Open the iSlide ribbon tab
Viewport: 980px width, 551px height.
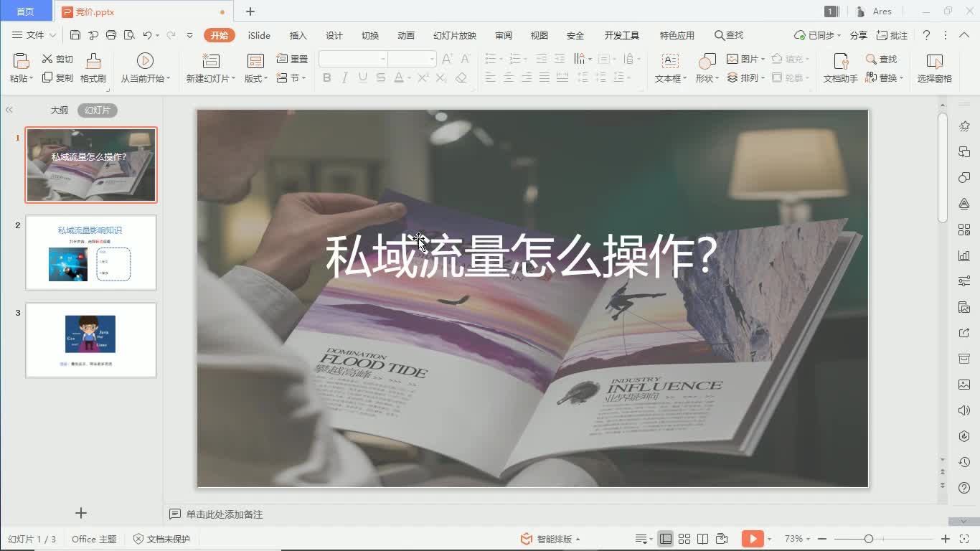[259, 35]
